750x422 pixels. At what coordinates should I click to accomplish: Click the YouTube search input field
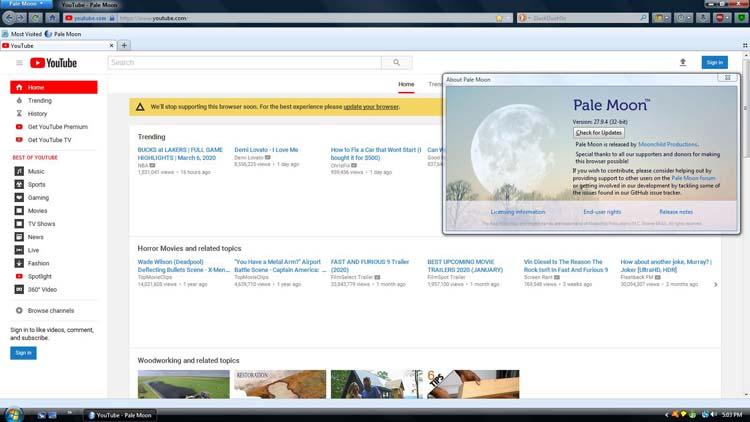tap(244, 63)
